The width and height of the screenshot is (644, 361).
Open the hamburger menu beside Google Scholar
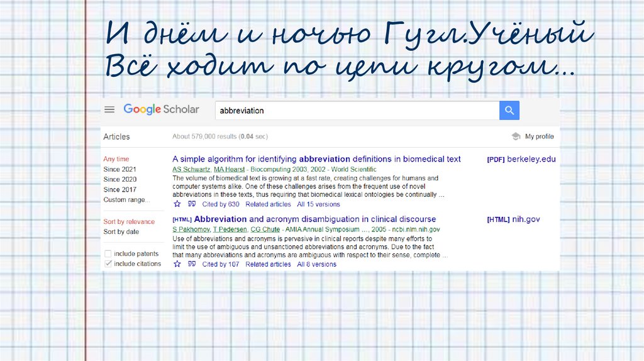(109, 109)
